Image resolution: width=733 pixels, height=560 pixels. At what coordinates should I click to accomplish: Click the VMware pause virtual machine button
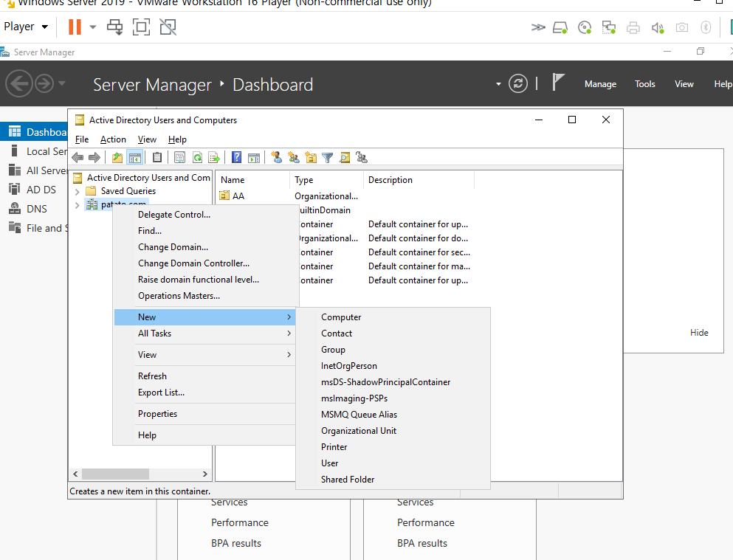75,27
